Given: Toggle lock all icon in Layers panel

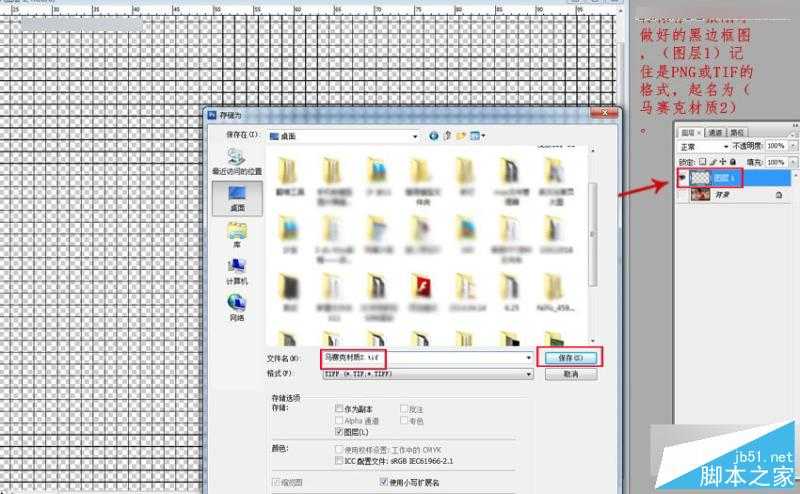Looking at the screenshot, I should pos(733,162).
